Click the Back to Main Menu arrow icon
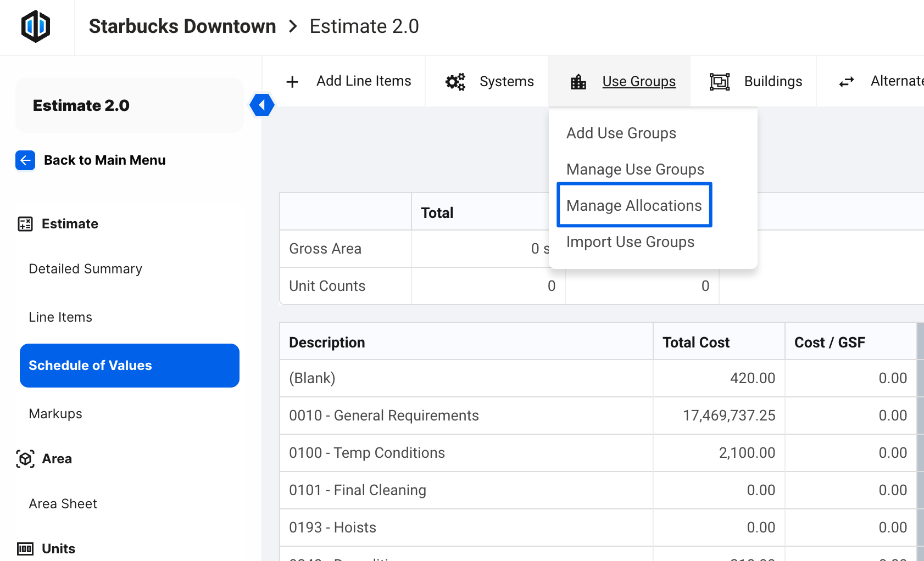The image size is (924, 561). pyautogui.click(x=25, y=160)
